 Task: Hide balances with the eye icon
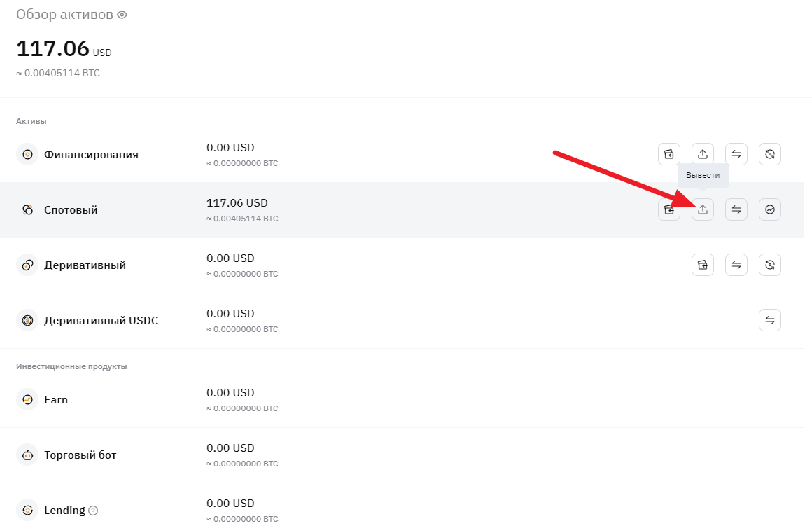click(122, 15)
